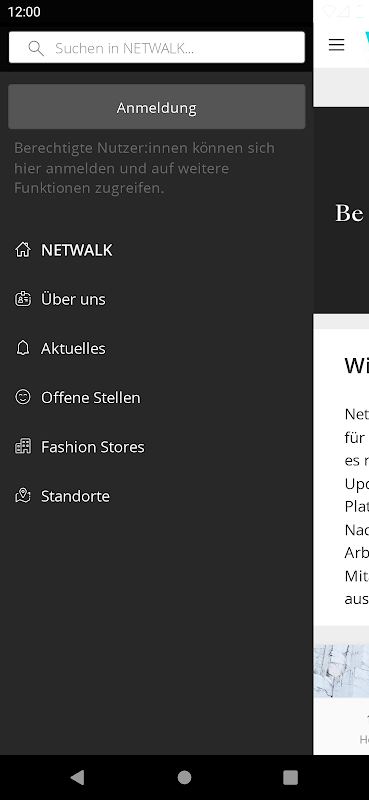
Task: Tap the map pin icon for Standorte
Action: coord(22,495)
